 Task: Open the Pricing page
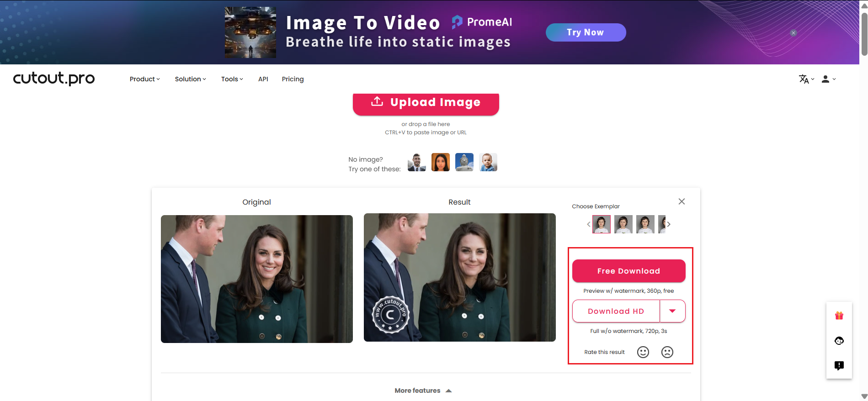click(293, 79)
